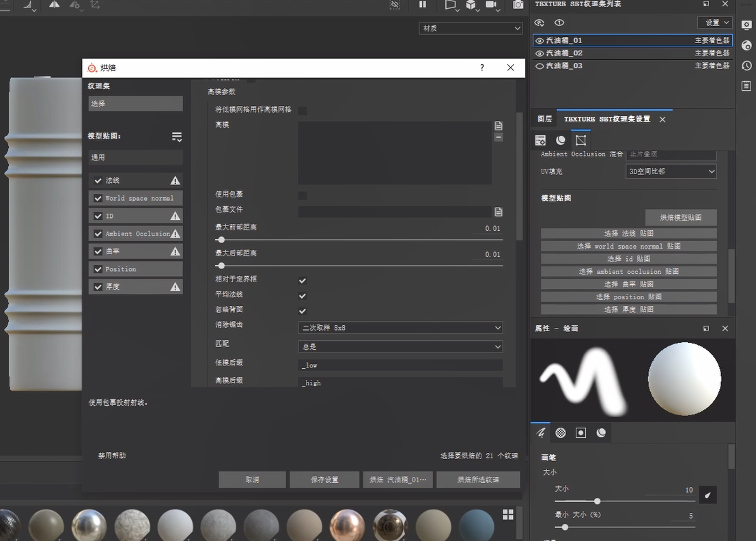Viewport: 756px width, 541px height.
Task: Click the camera screenshot icon in the top toolbar
Action: coord(518,5)
